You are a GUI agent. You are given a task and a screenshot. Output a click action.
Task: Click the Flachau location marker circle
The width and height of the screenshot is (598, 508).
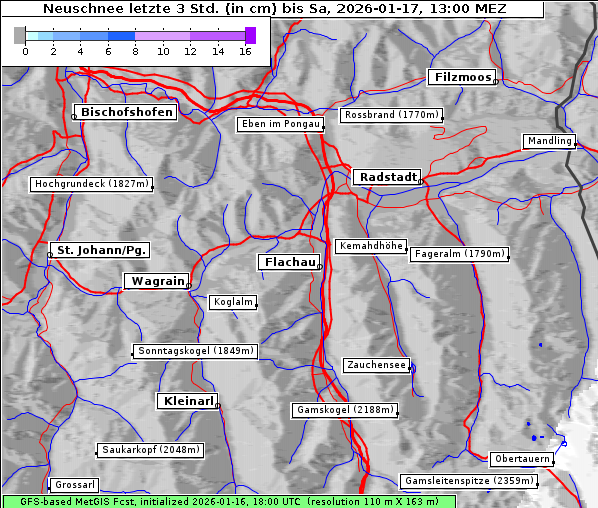[x=320, y=267]
